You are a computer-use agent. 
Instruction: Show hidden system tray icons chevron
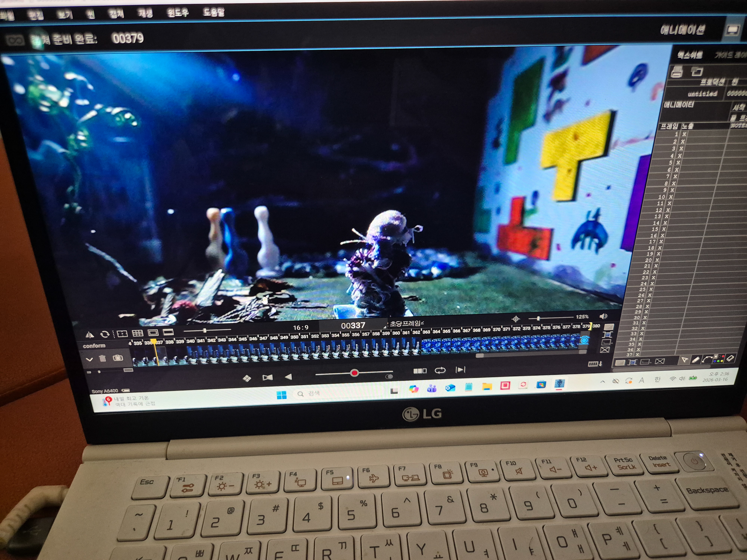coord(602,381)
